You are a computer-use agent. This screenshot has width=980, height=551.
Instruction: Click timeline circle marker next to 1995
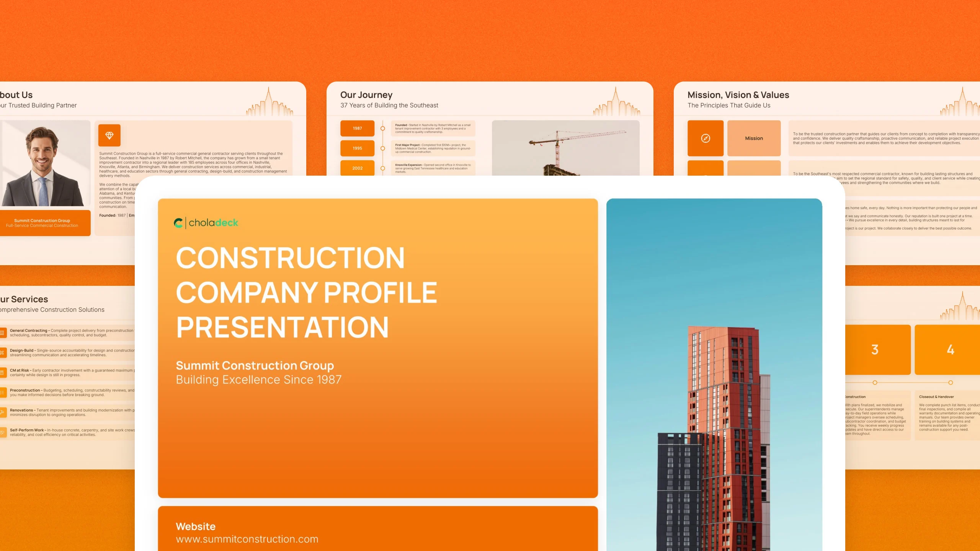(x=382, y=148)
